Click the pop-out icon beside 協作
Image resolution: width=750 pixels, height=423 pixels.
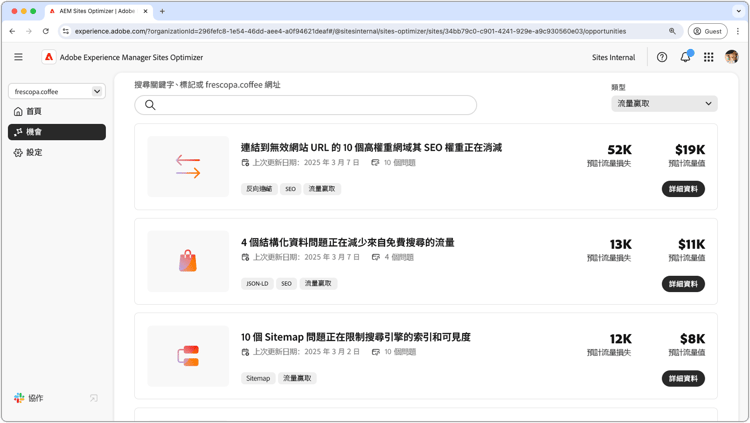click(94, 398)
